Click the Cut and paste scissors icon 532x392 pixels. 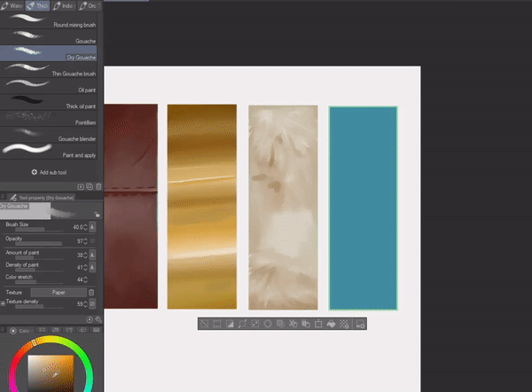(293, 324)
